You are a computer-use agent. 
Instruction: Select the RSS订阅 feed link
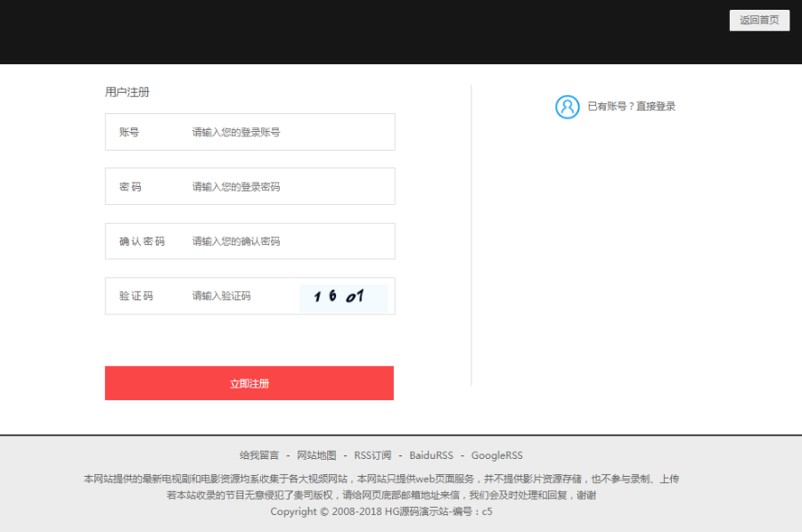tap(372, 454)
